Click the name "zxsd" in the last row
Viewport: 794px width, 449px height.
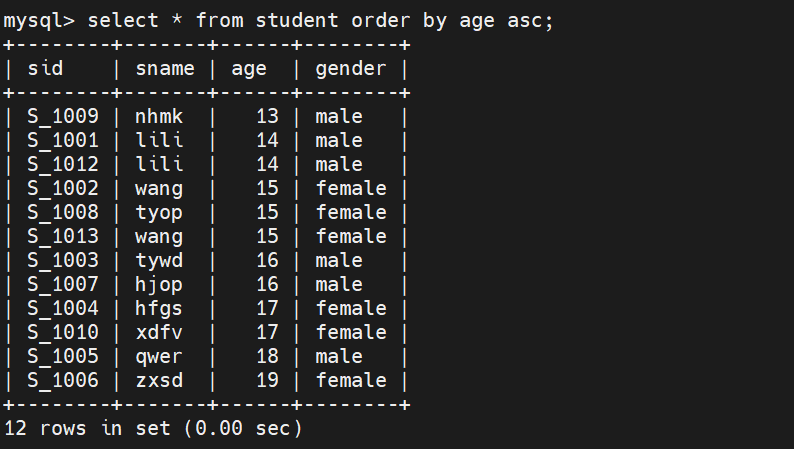pyautogui.click(x=159, y=381)
